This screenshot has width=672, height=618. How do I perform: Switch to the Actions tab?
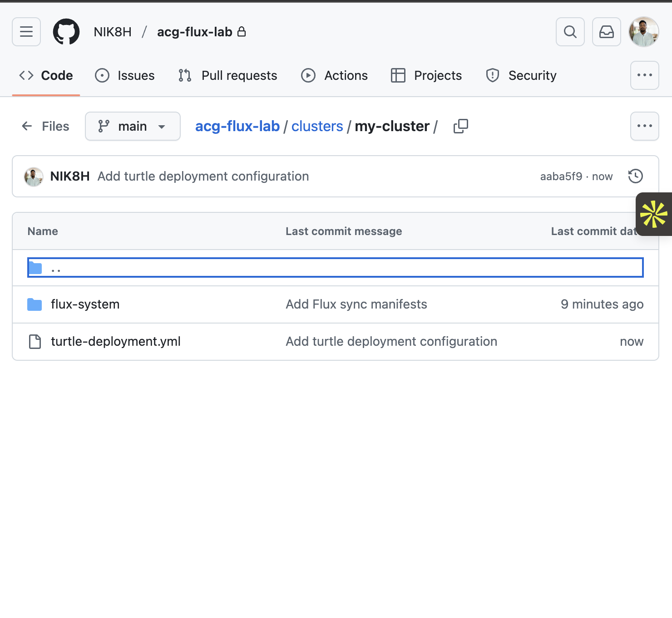coord(335,75)
